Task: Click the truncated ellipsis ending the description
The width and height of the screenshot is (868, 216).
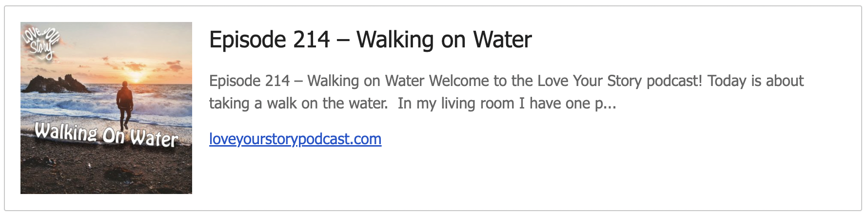Action: point(611,104)
